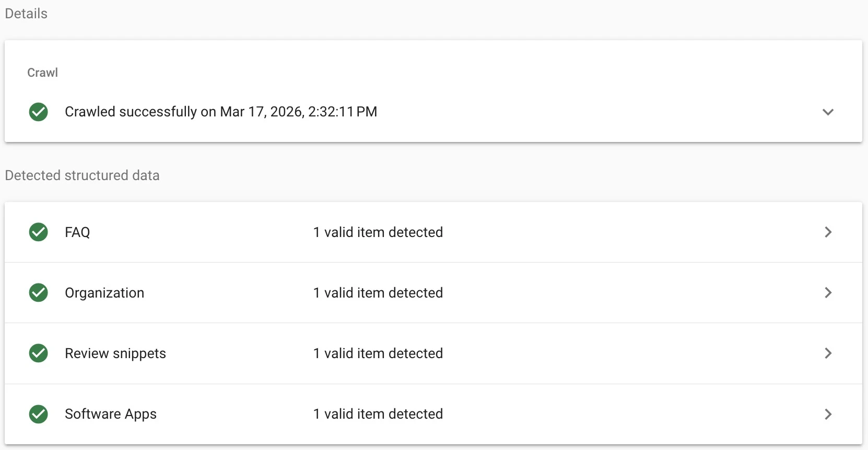Click the Crawled successfully timestamp text
This screenshot has height=450, width=868.
220,112
